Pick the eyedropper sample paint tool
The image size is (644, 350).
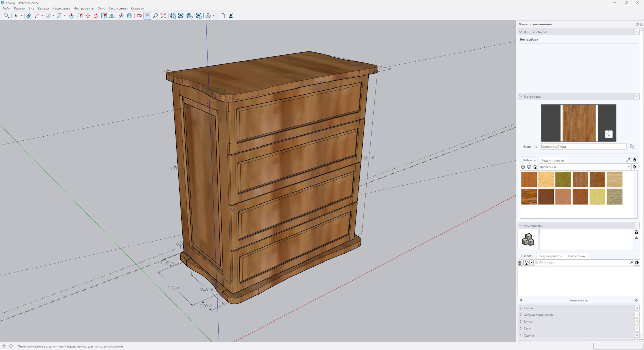tap(628, 160)
